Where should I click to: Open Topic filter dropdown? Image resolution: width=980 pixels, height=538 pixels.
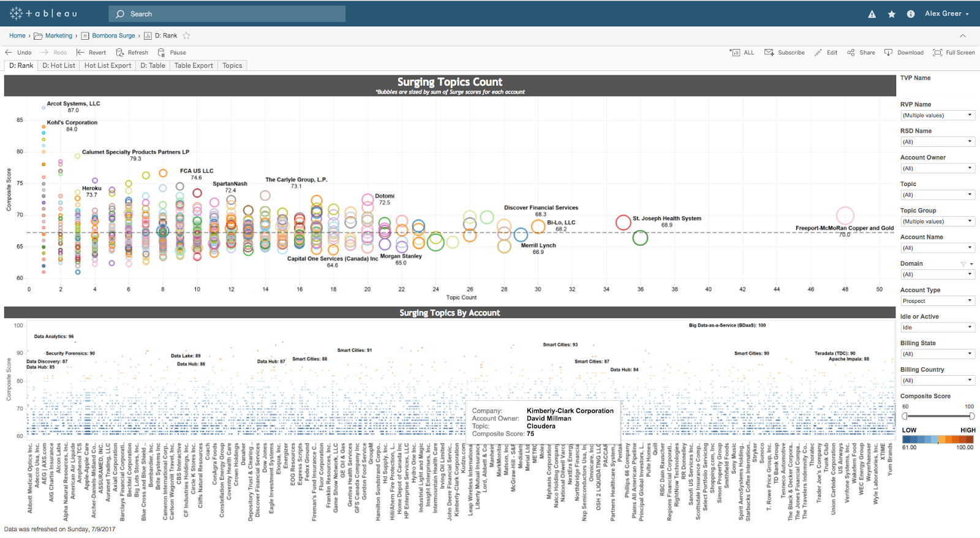[x=937, y=195]
